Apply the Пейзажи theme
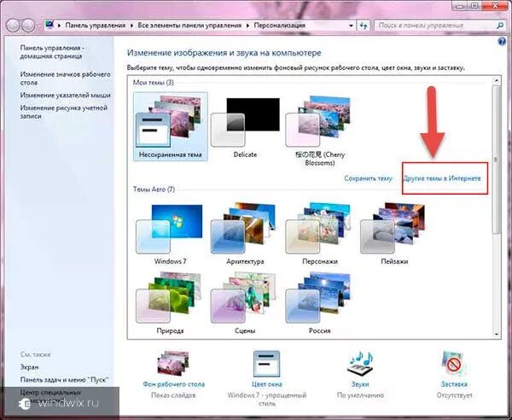512x420 pixels. (x=394, y=234)
